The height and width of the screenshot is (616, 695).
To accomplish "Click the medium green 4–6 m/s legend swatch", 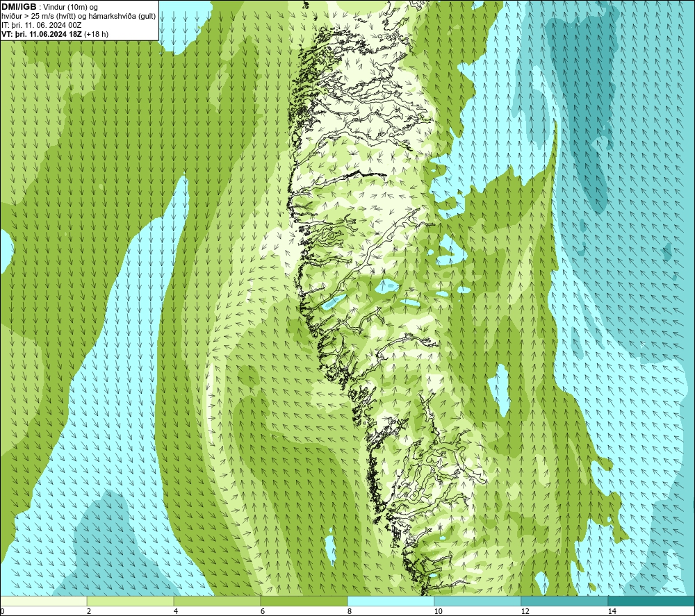I will pyautogui.click(x=217, y=601).
